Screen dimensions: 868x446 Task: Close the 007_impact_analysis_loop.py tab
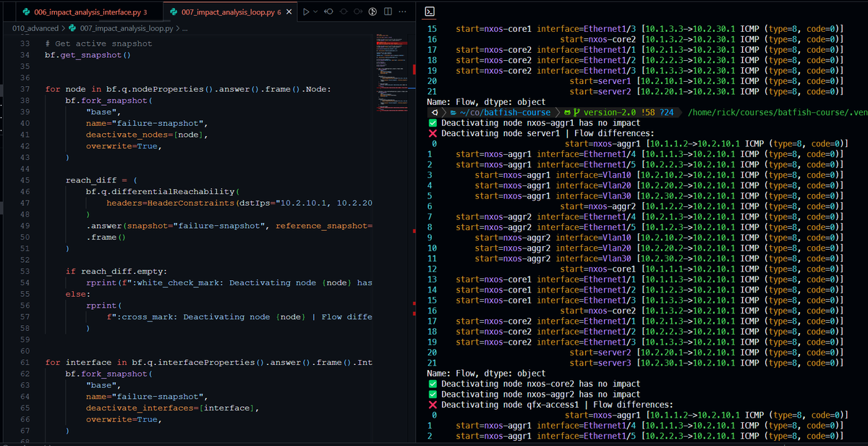[289, 12]
